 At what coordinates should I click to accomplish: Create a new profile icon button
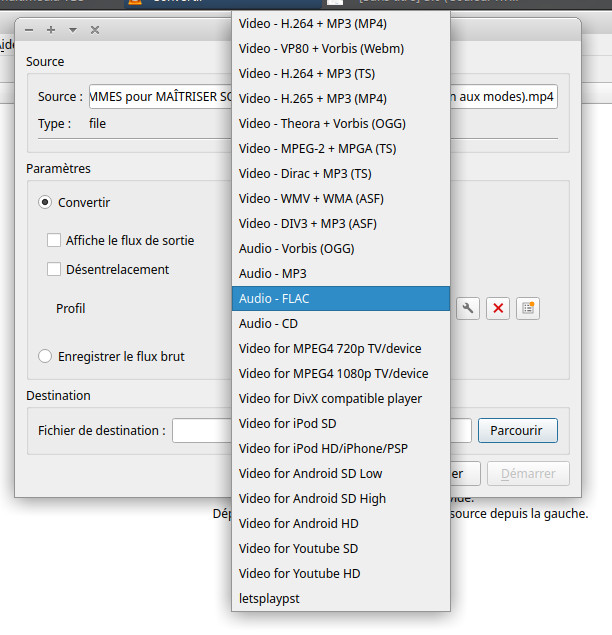pos(528,309)
